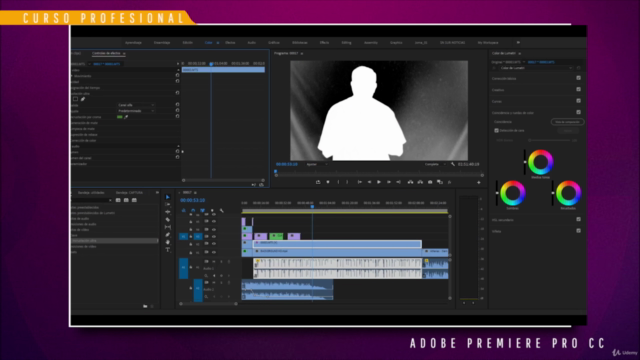This screenshot has height=360, width=640.
Task: Toggle Linked Selection in timeline header
Action: [202, 210]
